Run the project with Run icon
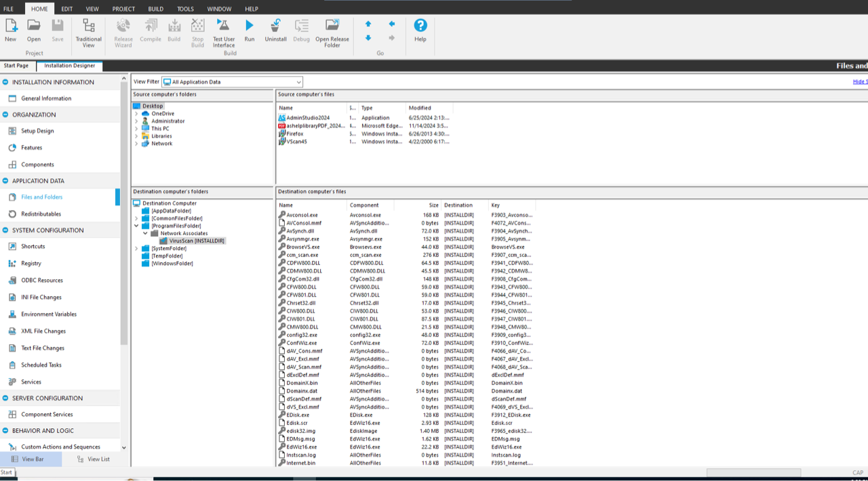 click(x=250, y=30)
